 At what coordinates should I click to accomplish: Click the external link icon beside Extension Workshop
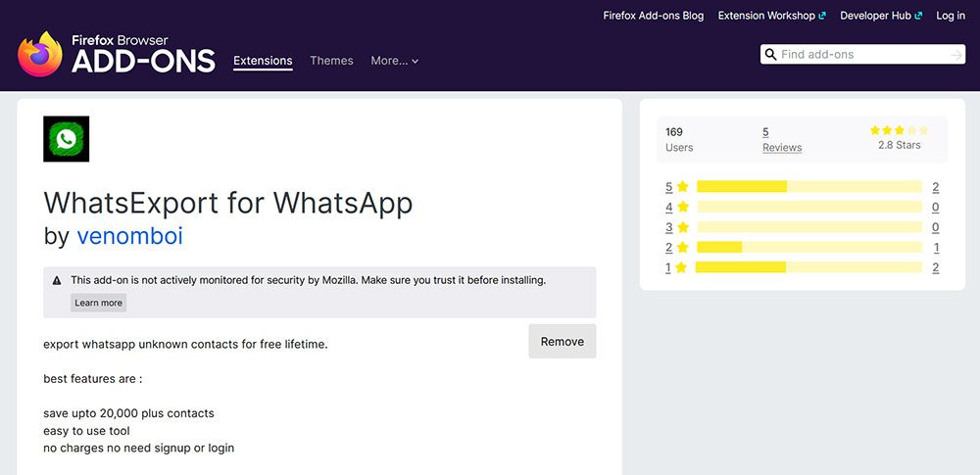click(x=822, y=16)
